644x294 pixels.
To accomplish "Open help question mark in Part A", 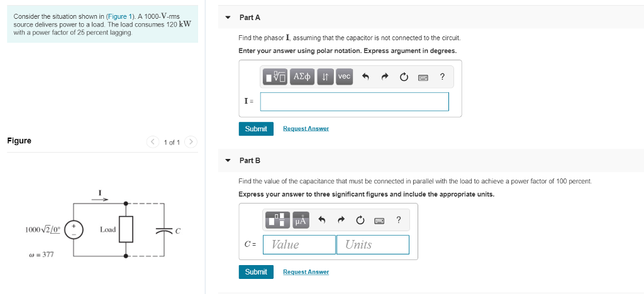I will point(443,77).
